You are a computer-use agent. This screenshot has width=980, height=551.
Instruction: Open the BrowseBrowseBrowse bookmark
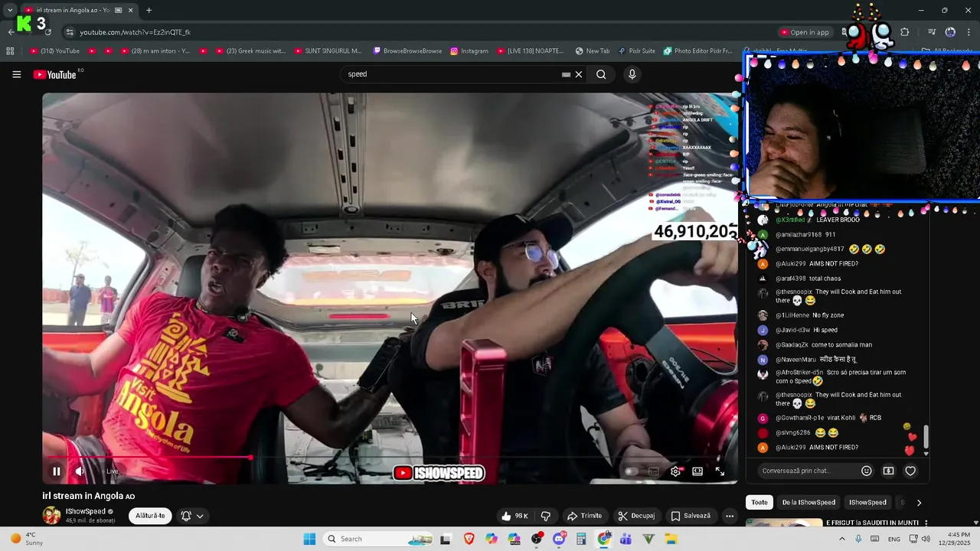coord(407,51)
